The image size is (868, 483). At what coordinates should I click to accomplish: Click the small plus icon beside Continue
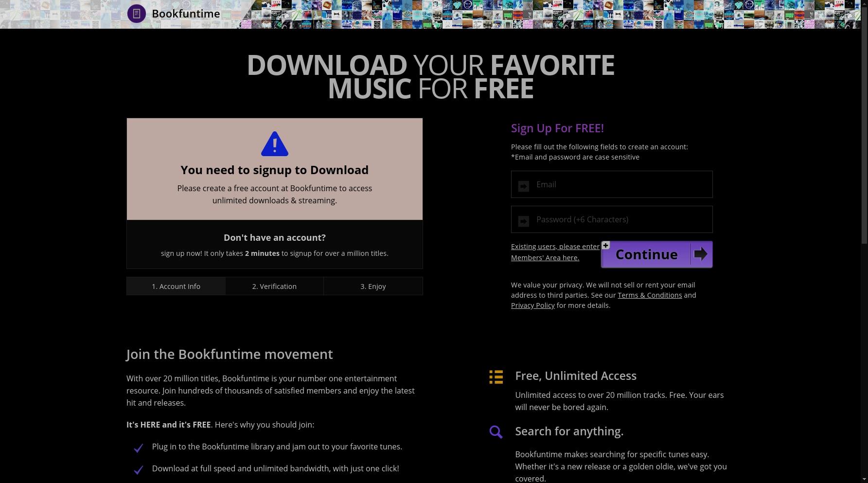605,245
